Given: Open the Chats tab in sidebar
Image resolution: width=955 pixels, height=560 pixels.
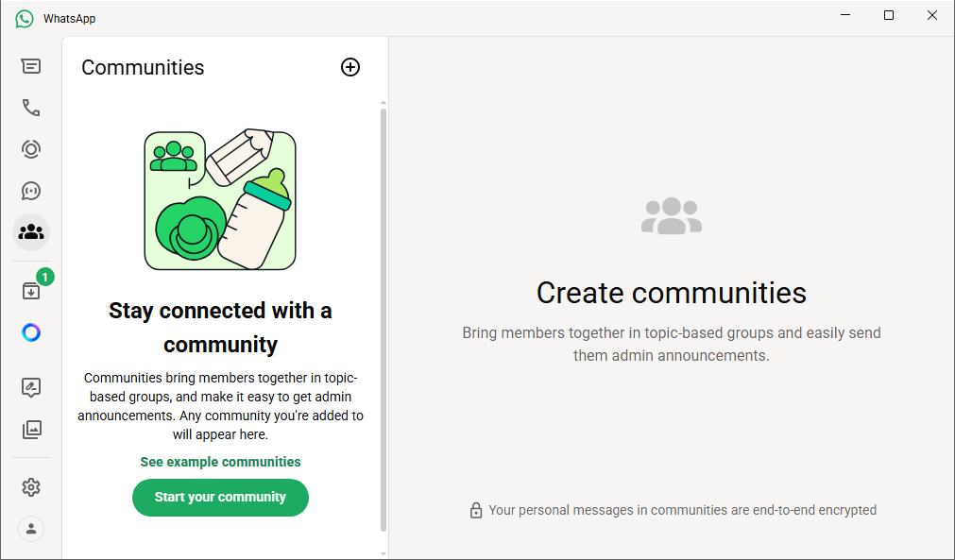Looking at the screenshot, I should [x=31, y=66].
